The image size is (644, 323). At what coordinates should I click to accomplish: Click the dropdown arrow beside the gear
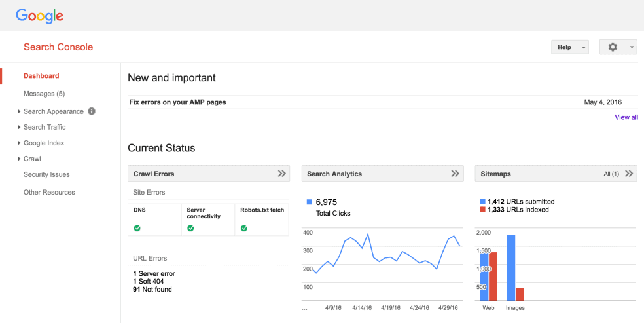pos(632,48)
